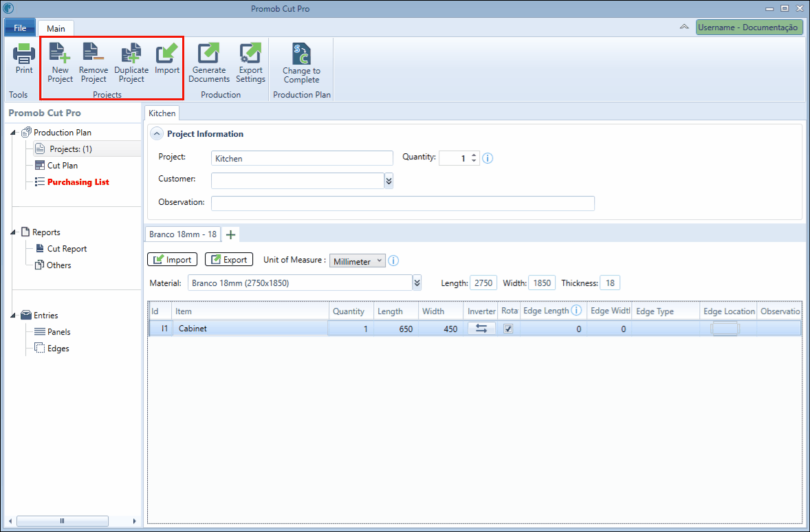Click the Inverter swap arrows for Cabinet
Image resolution: width=810 pixels, height=532 pixels.
click(481, 329)
